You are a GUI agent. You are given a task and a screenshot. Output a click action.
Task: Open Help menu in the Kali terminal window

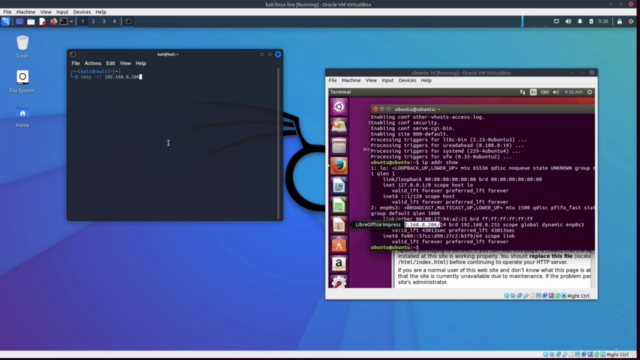point(141,63)
